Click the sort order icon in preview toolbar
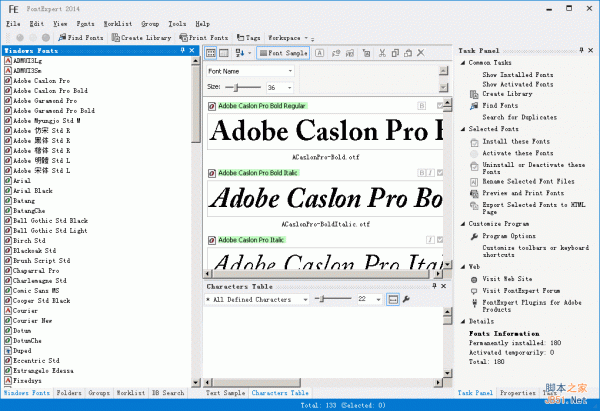 (240, 53)
